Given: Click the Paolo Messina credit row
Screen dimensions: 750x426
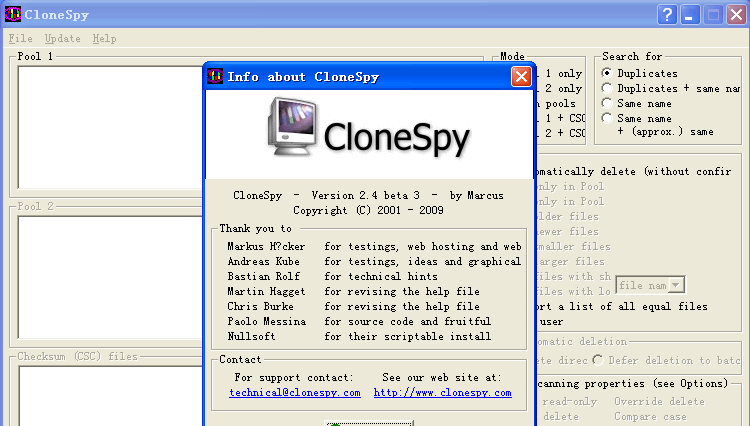Looking at the screenshot, I should tap(359, 321).
